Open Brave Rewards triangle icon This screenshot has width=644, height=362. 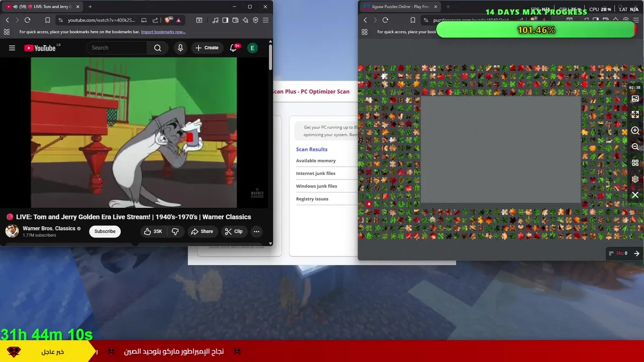178,20
